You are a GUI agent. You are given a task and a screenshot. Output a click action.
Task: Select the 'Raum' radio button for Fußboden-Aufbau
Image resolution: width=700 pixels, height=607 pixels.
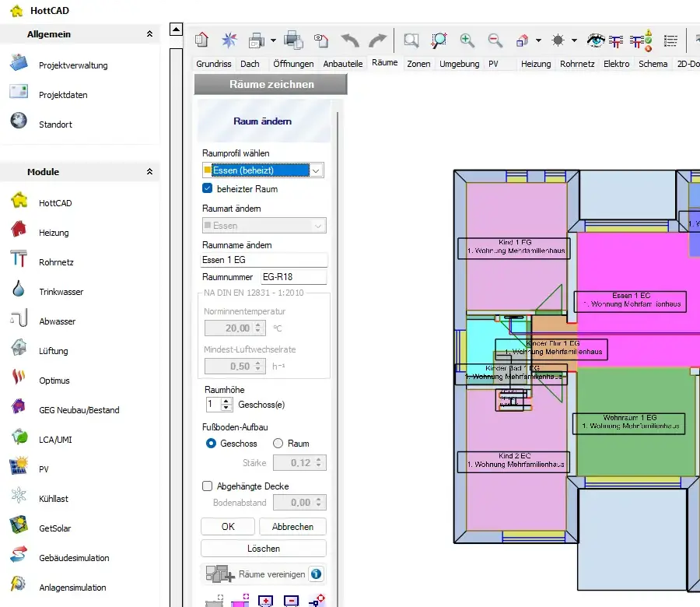278,444
